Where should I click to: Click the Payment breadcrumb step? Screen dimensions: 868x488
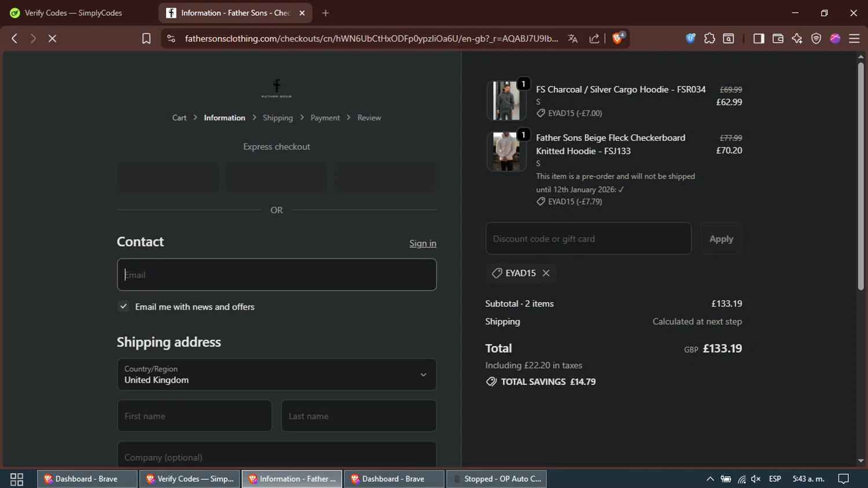coord(325,118)
